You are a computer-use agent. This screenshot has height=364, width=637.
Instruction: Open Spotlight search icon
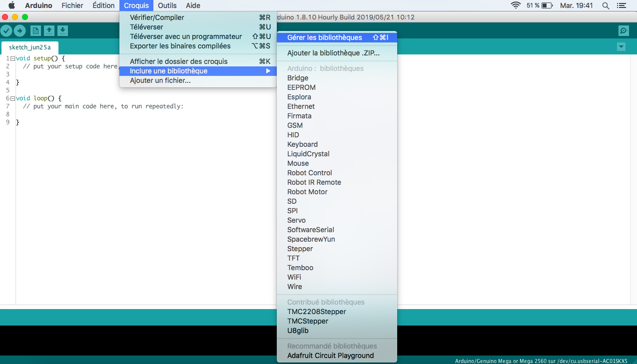click(x=606, y=5)
